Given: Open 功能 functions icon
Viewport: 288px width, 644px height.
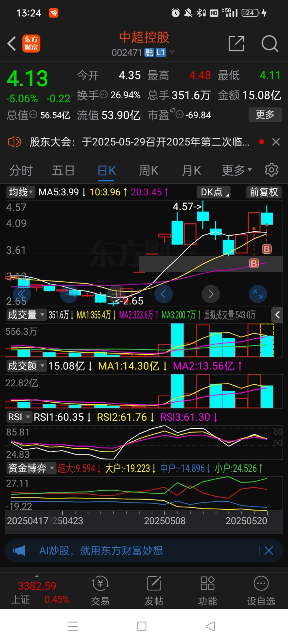Looking at the screenshot, I should tap(207, 591).
